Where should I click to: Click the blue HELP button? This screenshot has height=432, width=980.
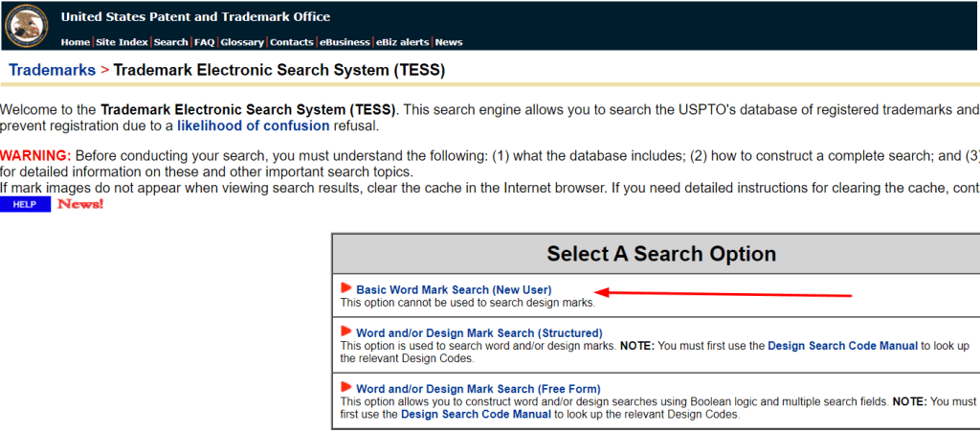25,204
